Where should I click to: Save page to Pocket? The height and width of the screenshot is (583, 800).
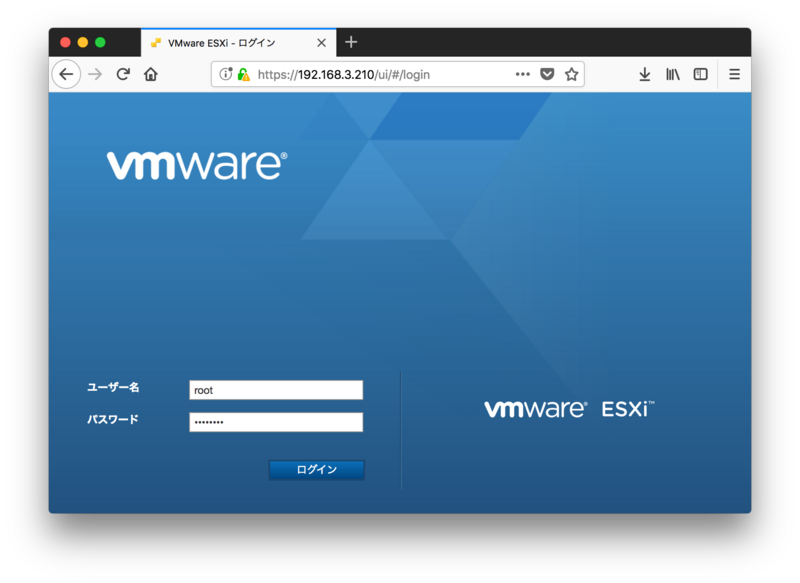(547, 74)
